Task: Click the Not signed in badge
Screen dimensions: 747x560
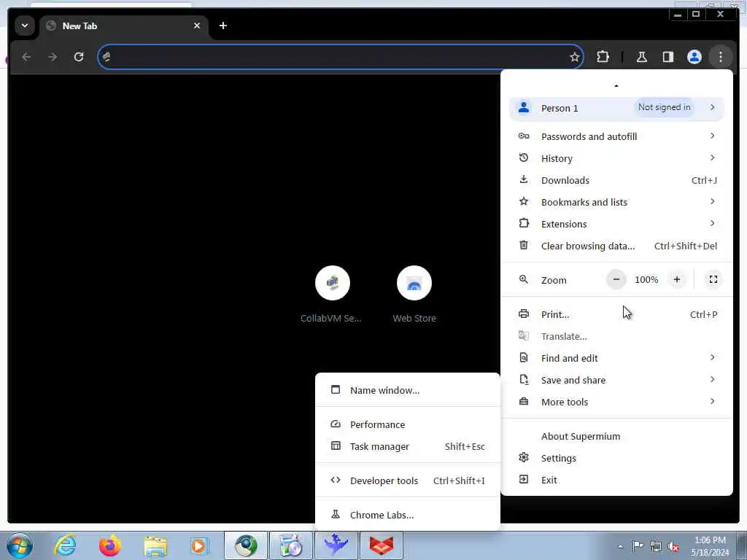Action: pos(664,107)
